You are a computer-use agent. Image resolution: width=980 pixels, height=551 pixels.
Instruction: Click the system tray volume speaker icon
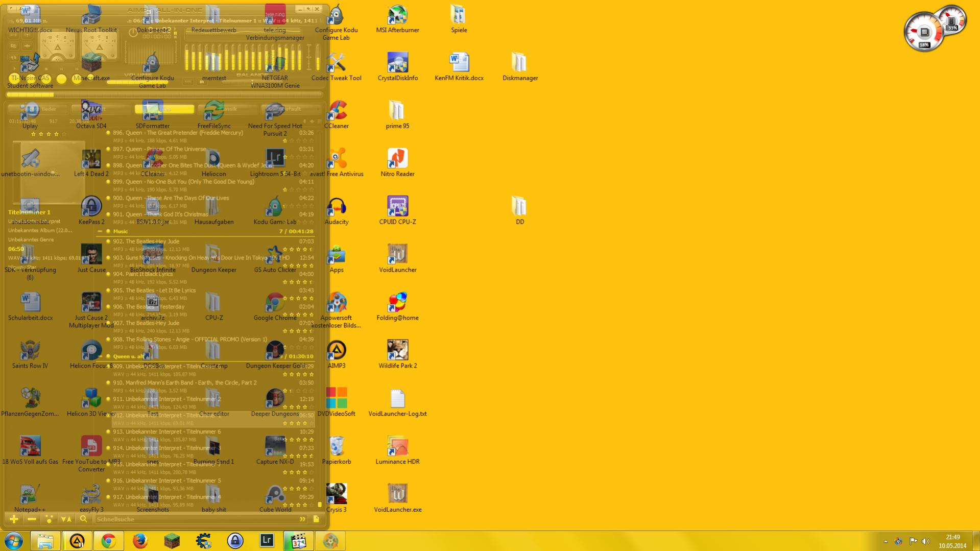point(926,541)
